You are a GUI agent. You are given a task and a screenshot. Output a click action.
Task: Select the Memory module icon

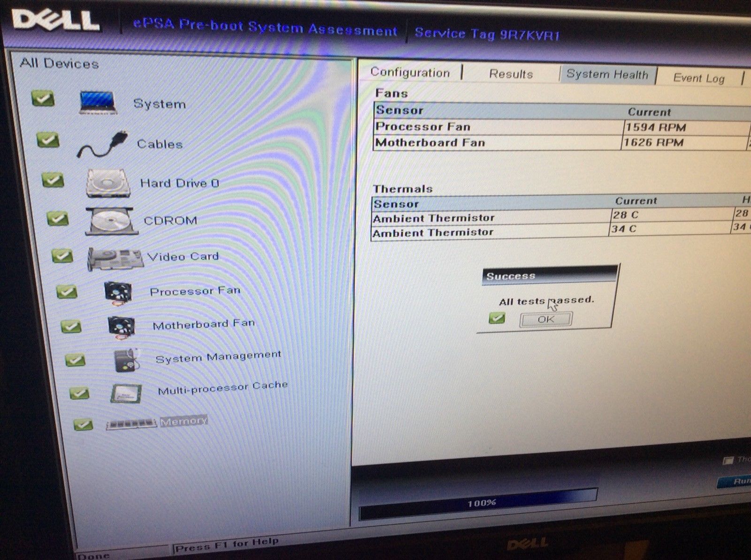[131, 424]
